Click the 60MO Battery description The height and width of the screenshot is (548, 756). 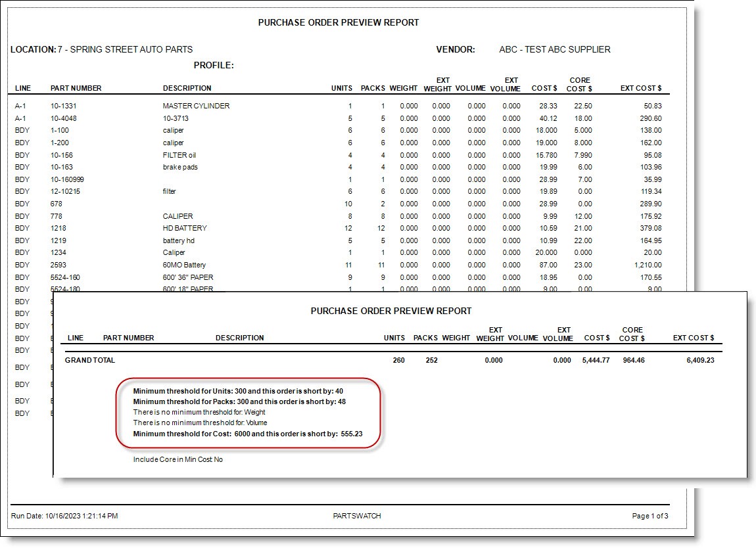click(x=184, y=265)
